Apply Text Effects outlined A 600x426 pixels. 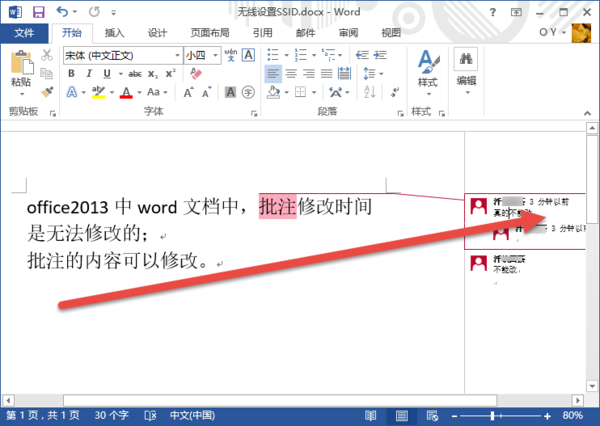pos(72,92)
